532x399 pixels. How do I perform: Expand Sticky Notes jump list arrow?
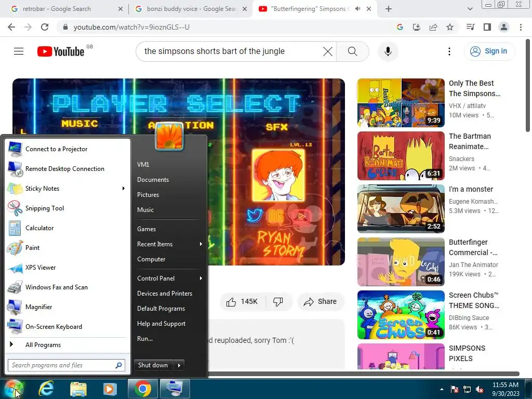[124, 188]
